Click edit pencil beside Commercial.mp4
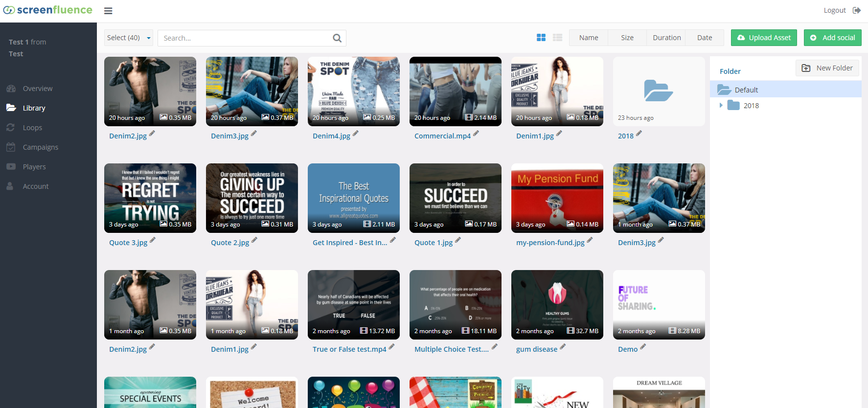The width and height of the screenshot is (868, 408). [x=476, y=134]
